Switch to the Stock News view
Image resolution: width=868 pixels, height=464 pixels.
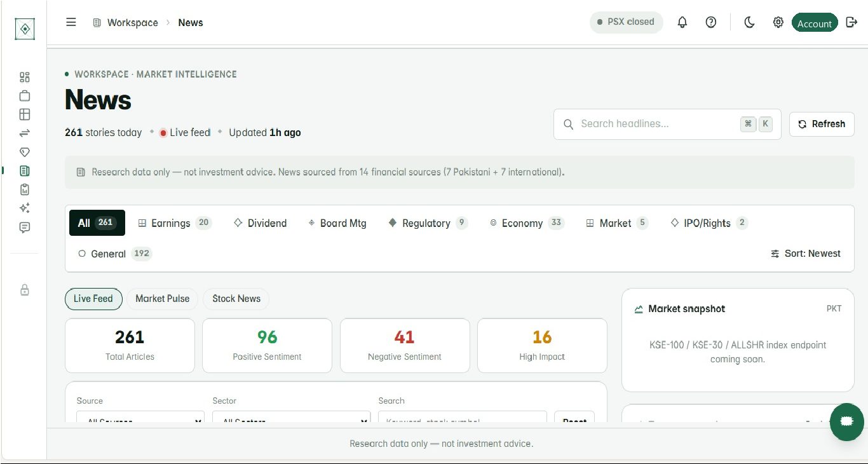click(236, 299)
